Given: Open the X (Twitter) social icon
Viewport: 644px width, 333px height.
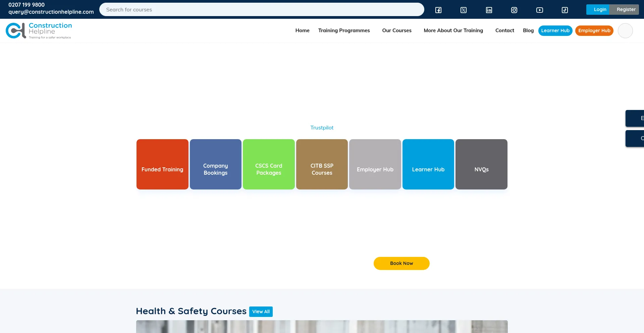Looking at the screenshot, I should (464, 10).
